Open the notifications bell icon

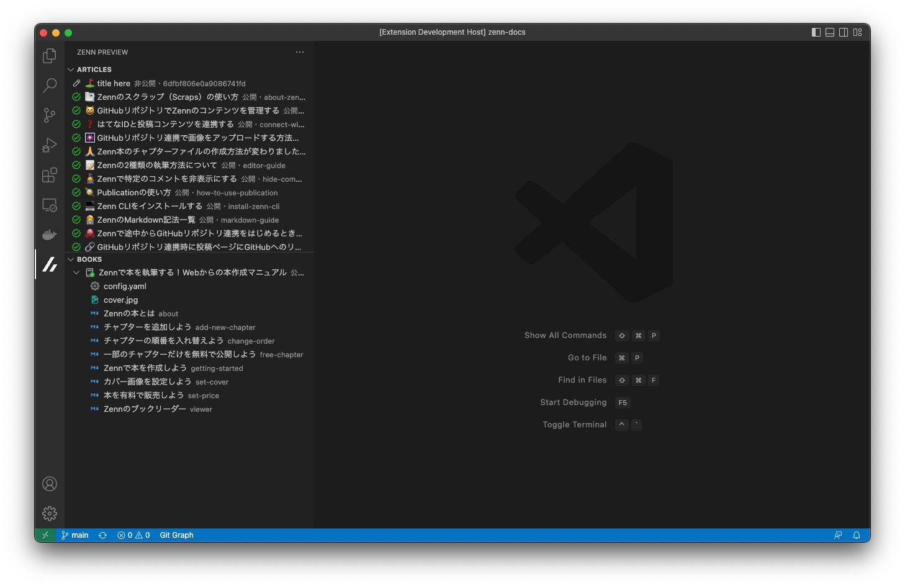(857, 535)
